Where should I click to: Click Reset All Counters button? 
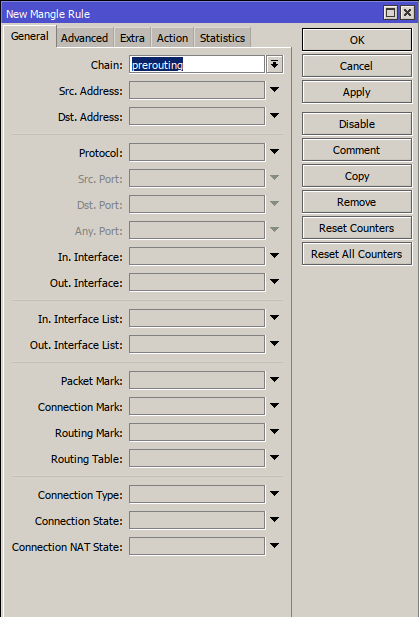point(357,254)
